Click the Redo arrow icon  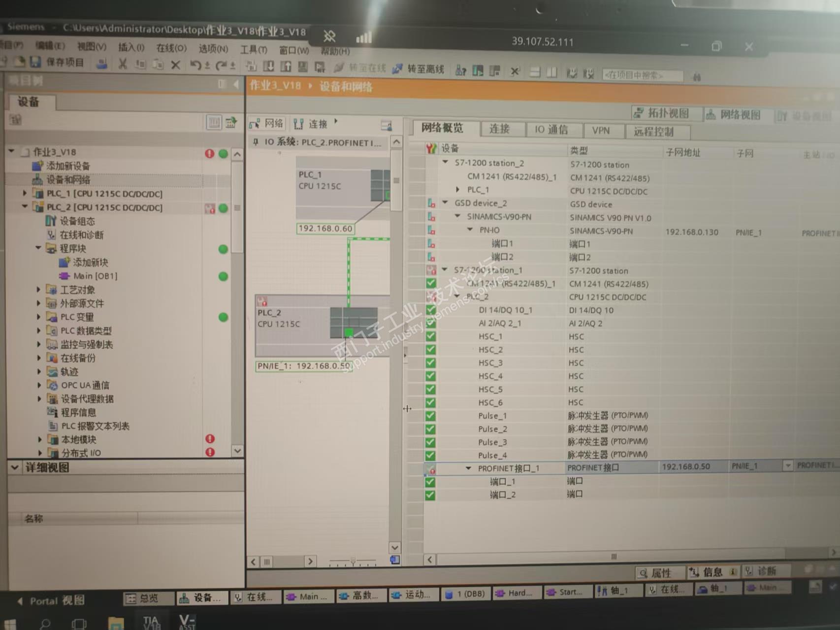tap(221, 65)
